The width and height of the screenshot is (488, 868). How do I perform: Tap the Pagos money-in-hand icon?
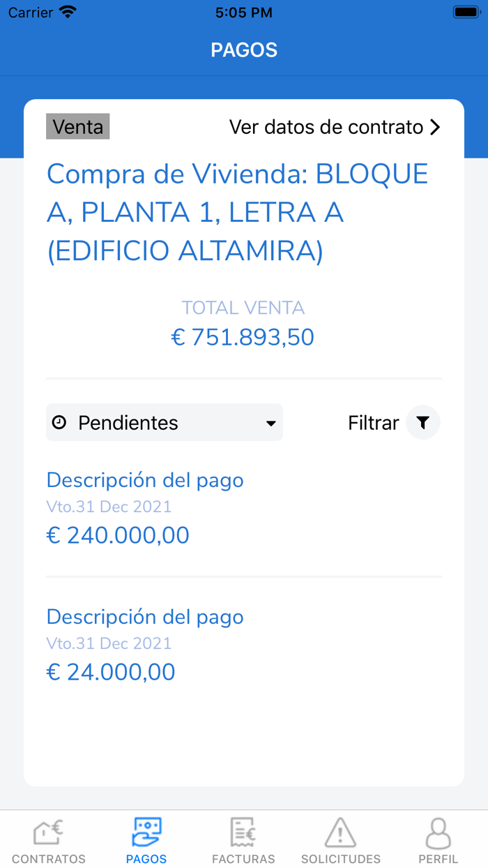(x=146, y=832)
